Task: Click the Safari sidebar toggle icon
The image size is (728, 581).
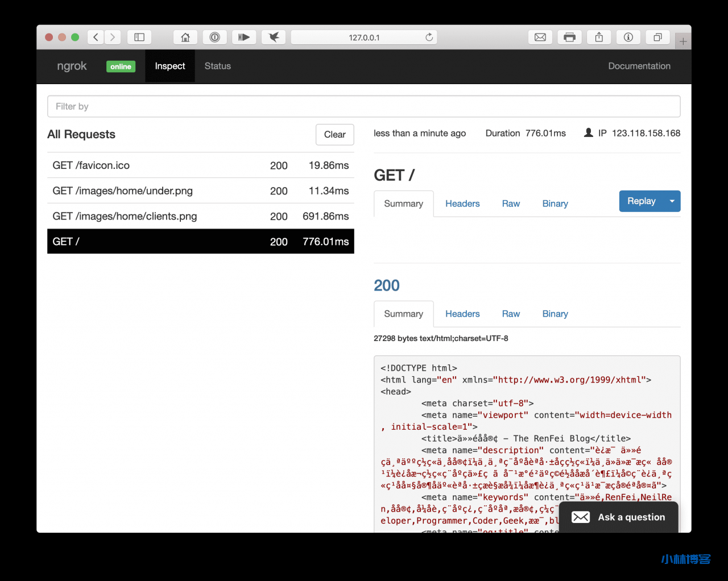Action: (139, 38)
